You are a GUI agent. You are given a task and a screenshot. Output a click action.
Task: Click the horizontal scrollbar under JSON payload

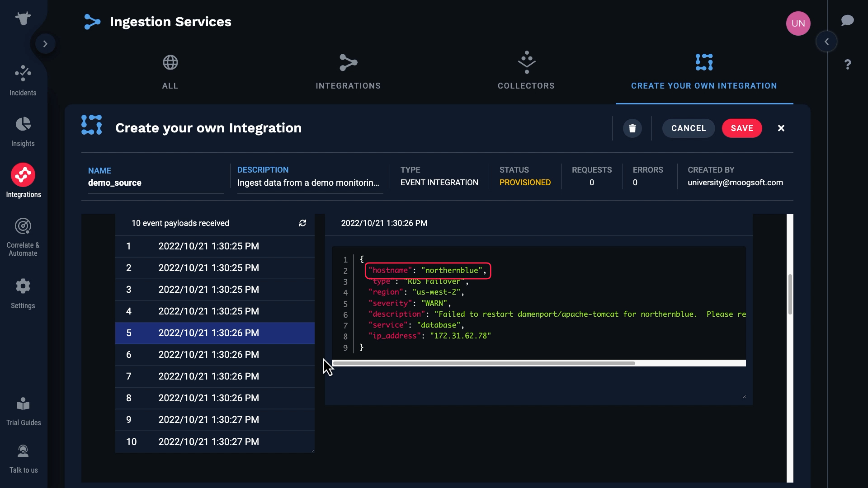tap(484, 363)
